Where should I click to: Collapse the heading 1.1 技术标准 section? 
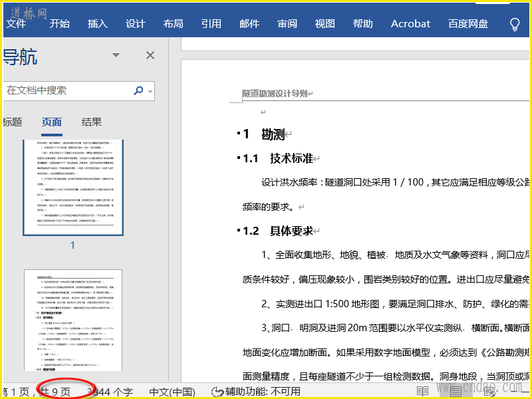[x=238, y=158]
